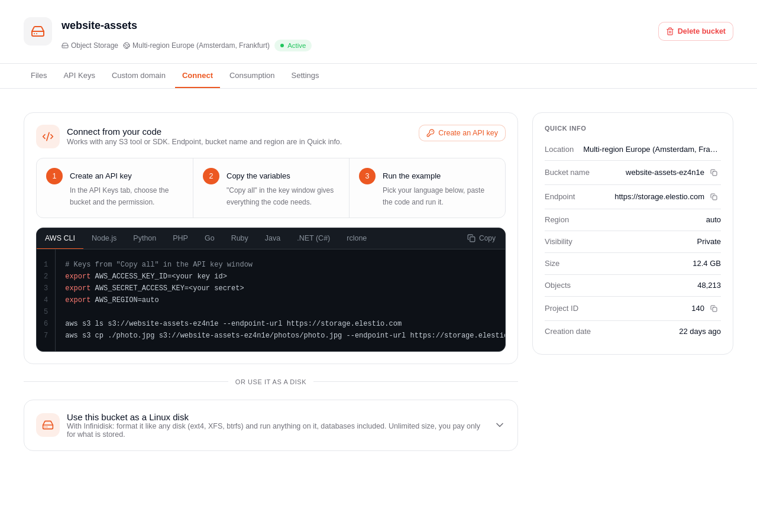Screen dimensions: 757x532
Task: Copy the bucket name website-assets-ez4n1e
Action: pyautogui.click(x=714, y=173)
